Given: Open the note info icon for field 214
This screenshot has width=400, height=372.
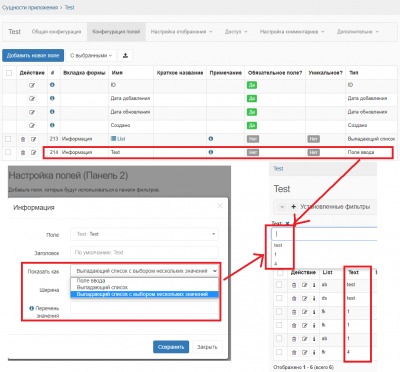Looking at the screenshot, I should (x=211, y=152).
